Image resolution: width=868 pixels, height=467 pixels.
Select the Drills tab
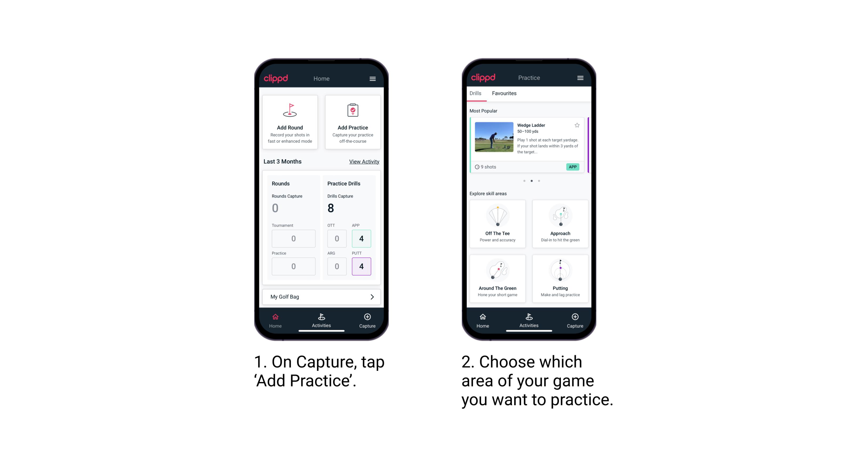click(x=476, y=93)
